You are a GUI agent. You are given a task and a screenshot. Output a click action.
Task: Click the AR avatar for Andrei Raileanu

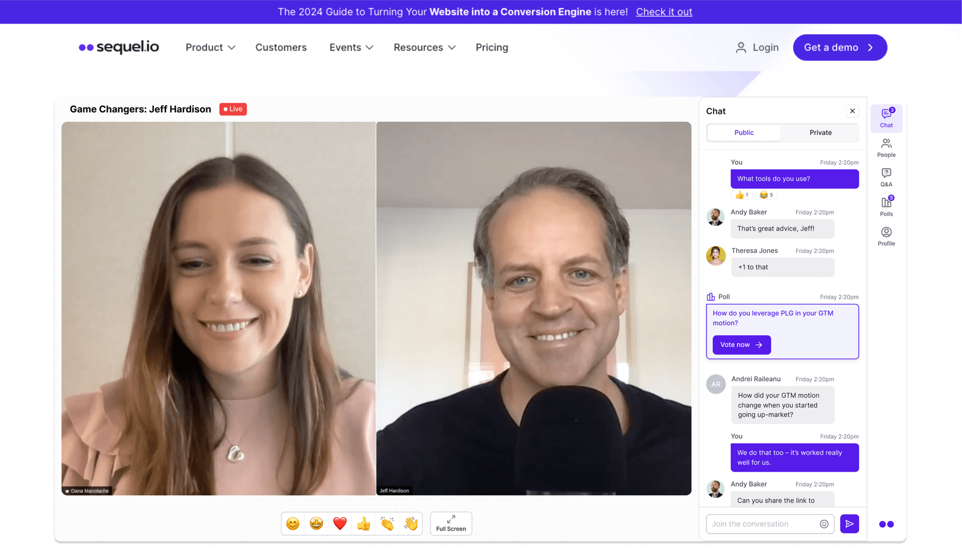pyautogui.click(x=715, y=384)
